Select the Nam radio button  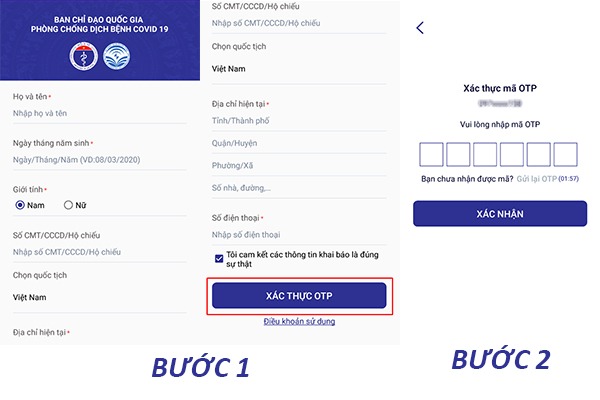point(20,205)
